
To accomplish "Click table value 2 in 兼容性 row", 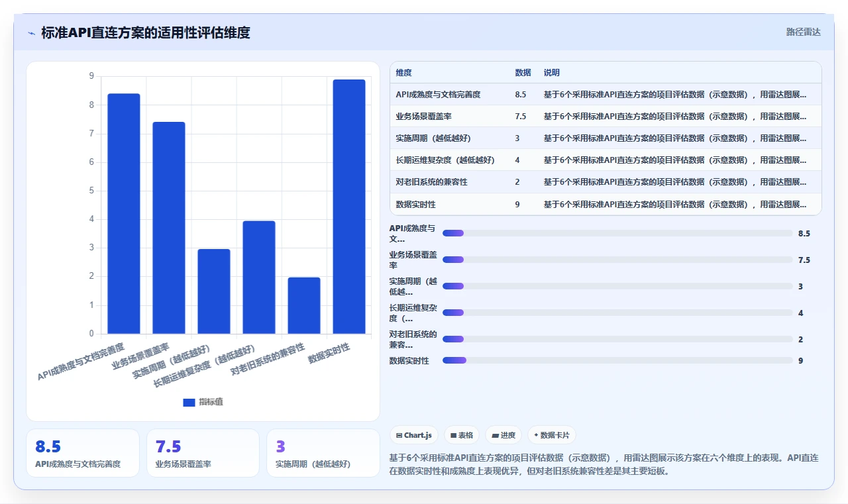I will click(517, 182).
